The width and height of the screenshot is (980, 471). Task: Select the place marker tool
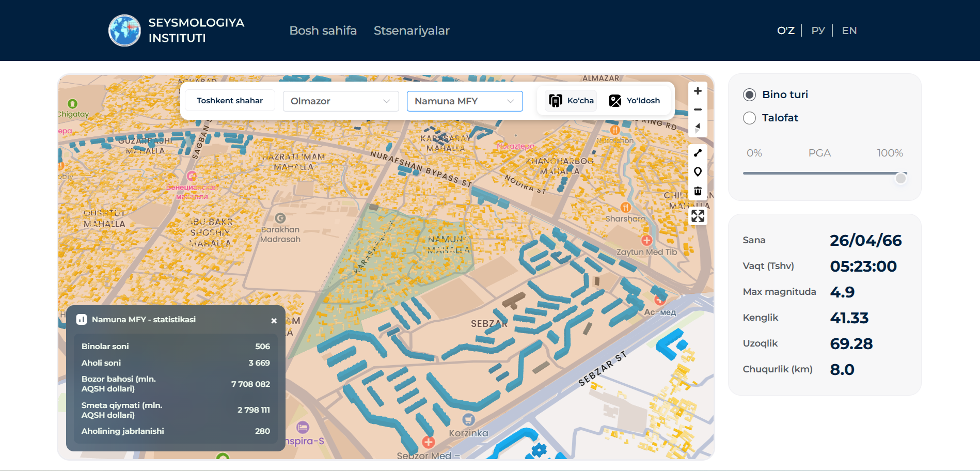click(698, 172)
